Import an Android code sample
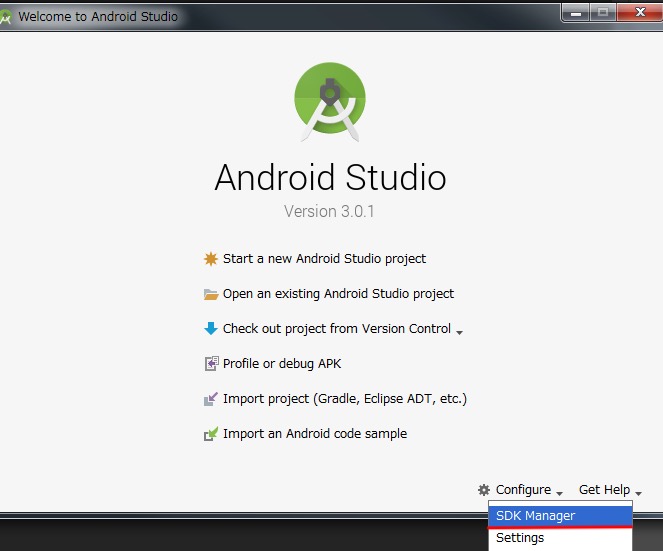663x551 pixels. click(315, 434)
